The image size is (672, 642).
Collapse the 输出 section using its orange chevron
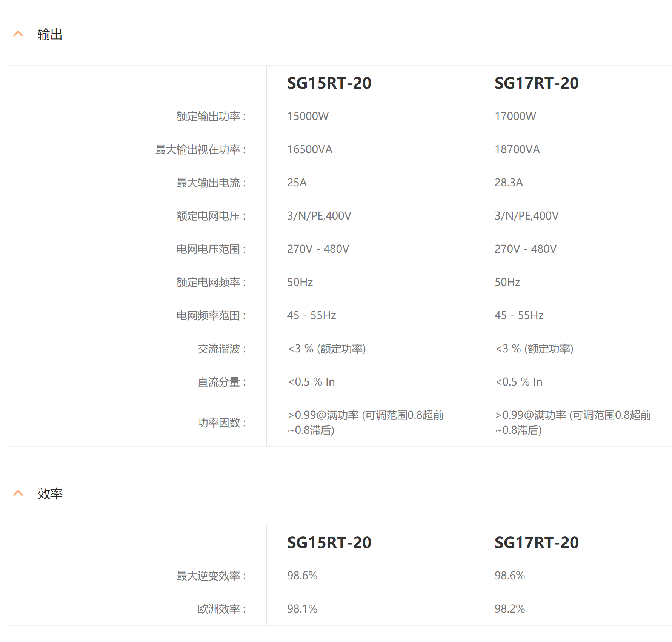click(x=18, y=34)
